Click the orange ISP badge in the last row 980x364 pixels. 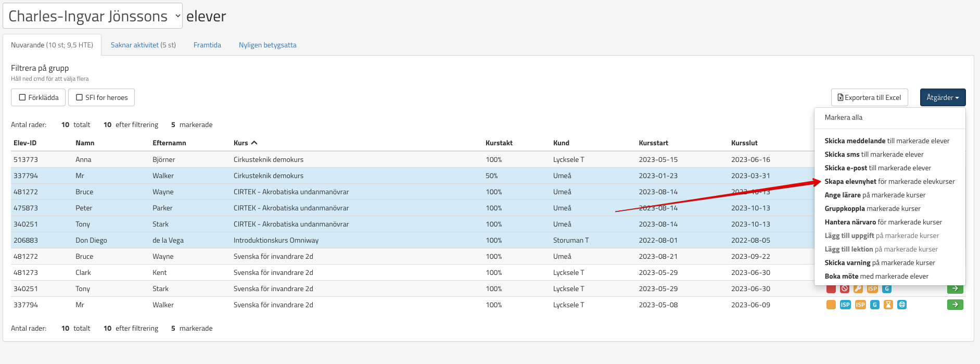point(860,305)
